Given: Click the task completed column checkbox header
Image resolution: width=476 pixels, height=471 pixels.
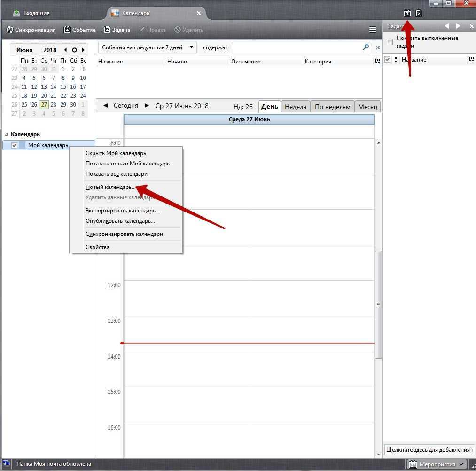Looking at the screenshot, I should click(388, 60).
